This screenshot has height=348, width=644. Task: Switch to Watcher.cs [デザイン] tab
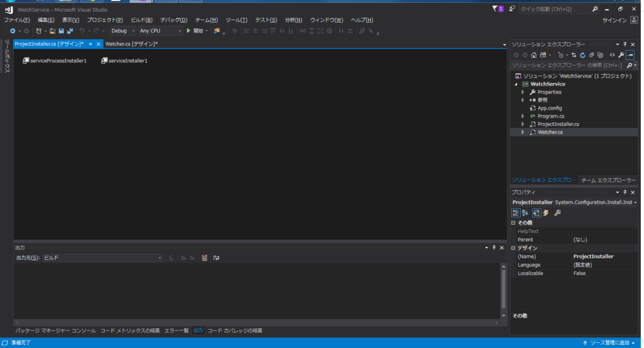131,44
